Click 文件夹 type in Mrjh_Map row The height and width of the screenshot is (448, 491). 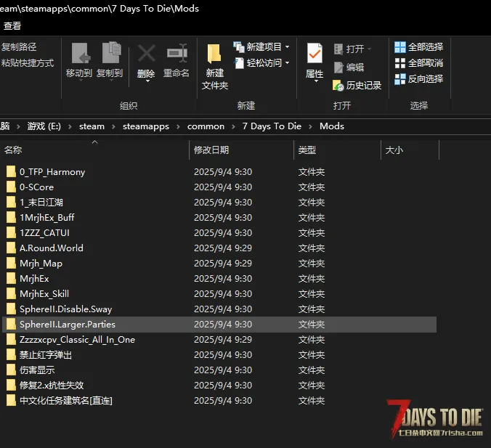pyautogui.click(x=312, y=264)
